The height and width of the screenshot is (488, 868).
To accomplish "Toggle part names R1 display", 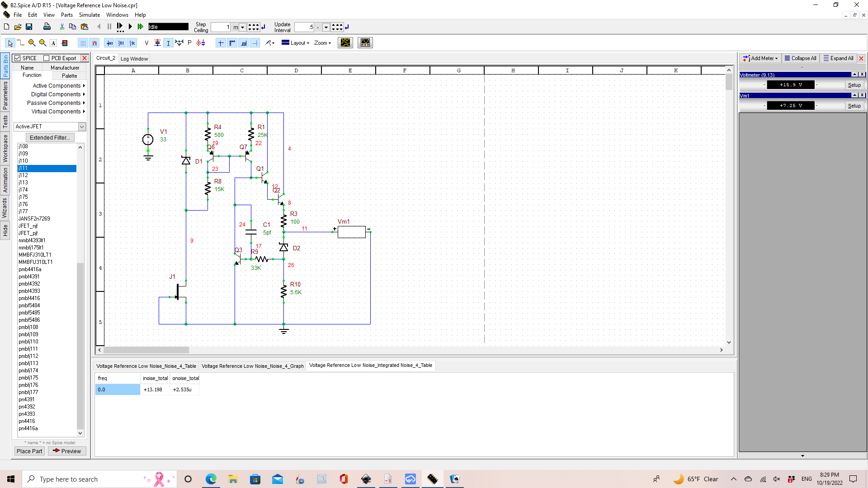I will 121,43.
